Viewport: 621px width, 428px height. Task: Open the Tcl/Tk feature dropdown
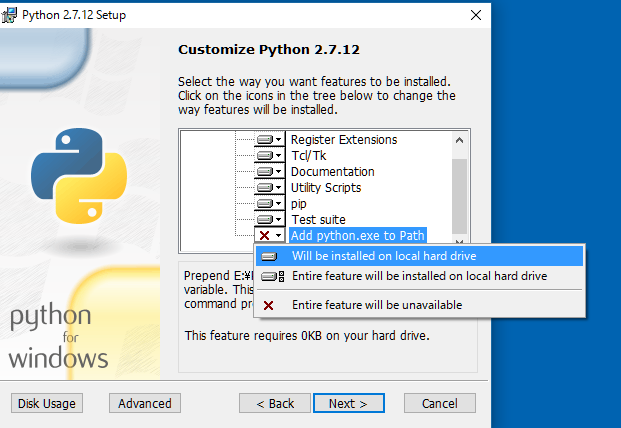tap(269, 155)
